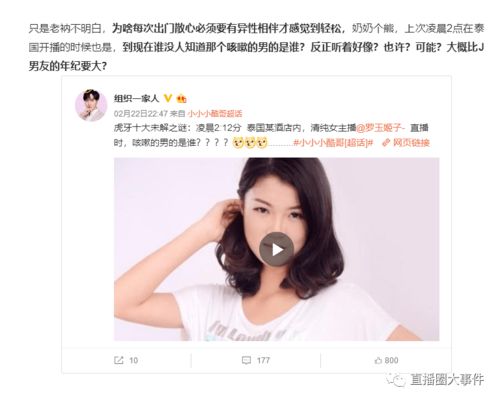Click the WeChat logo in the watermark
Viewport: 500px width, 401px height.
[x=396, y=380]
